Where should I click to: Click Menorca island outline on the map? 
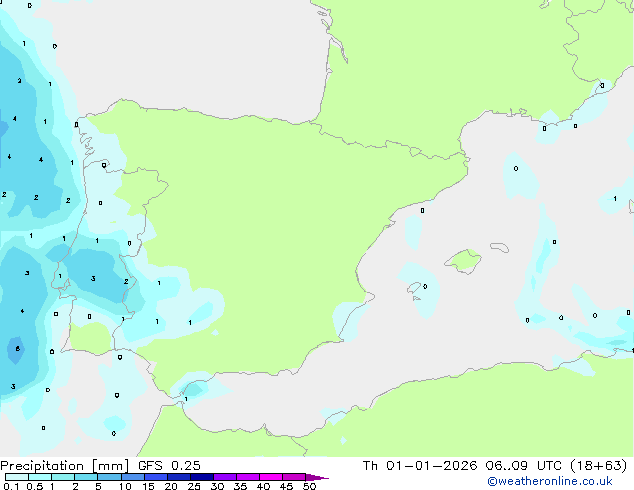(500, 247)
